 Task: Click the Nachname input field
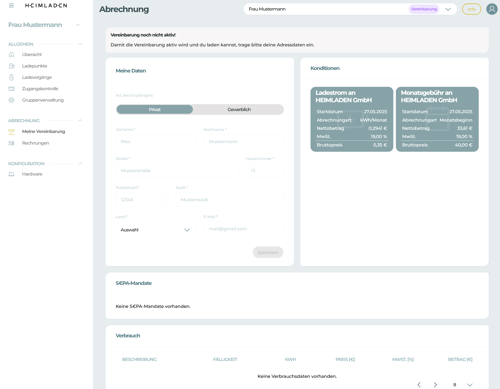tap(244, 142)
